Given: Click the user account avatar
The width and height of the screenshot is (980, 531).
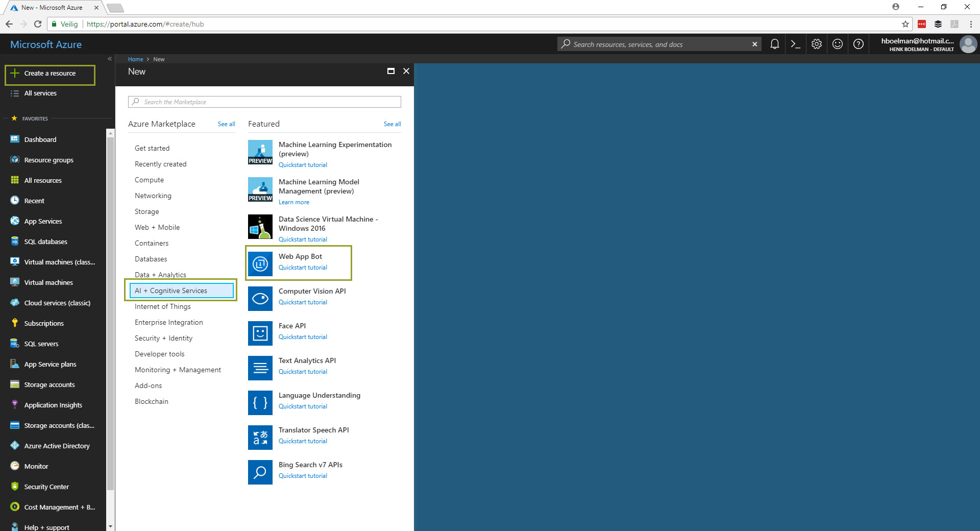Looking at the screenshot, I should 968,44.
